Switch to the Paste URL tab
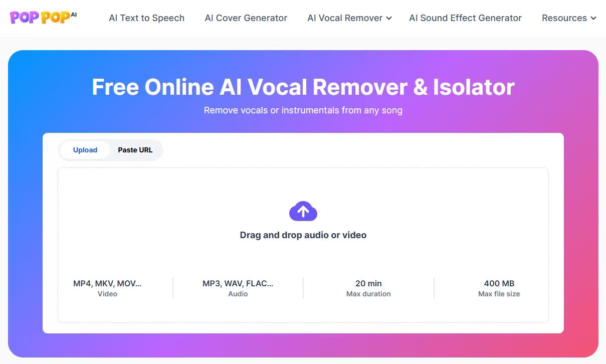 click(135, 150)
